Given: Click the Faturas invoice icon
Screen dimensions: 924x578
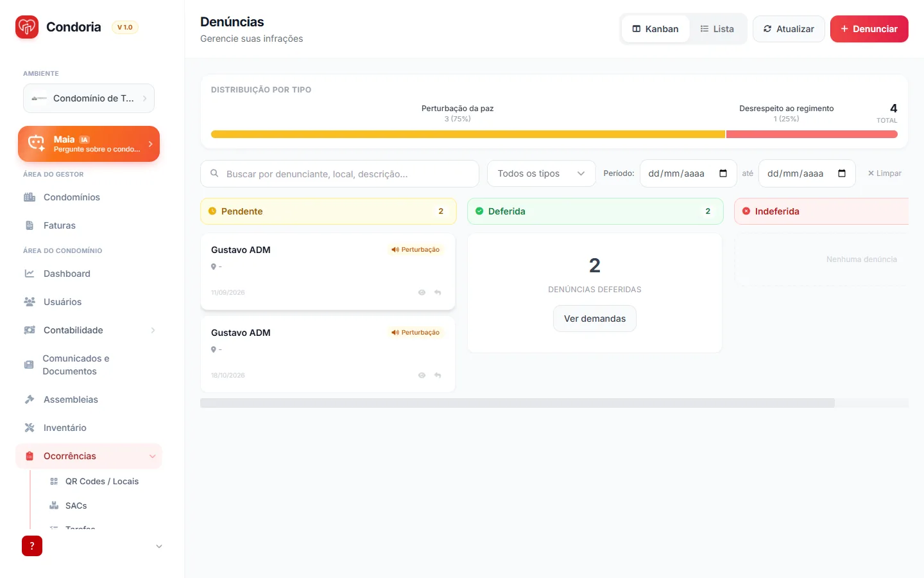Looking at the screenshot, I should [x=30, y=225].
